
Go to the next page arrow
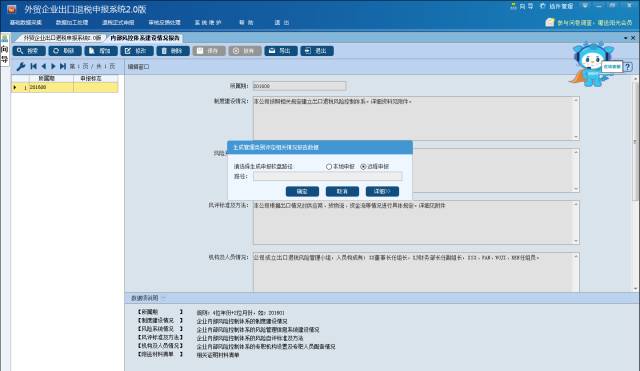(x=53, y=66)
